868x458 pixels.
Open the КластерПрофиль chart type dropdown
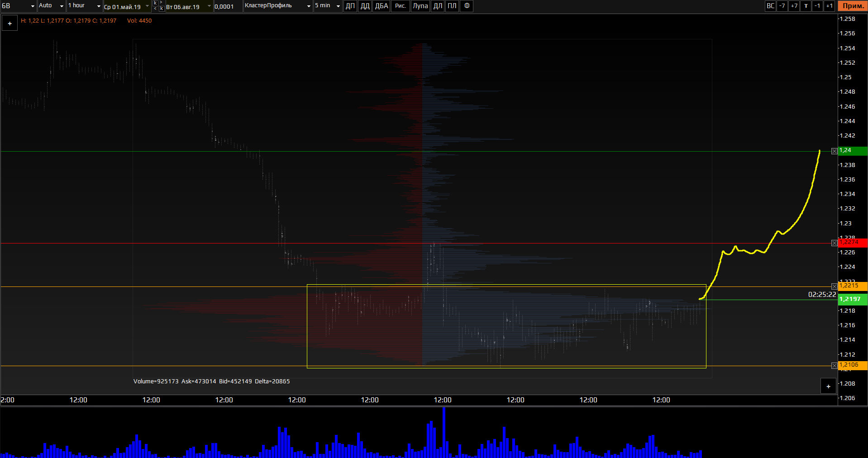[277, 6]
